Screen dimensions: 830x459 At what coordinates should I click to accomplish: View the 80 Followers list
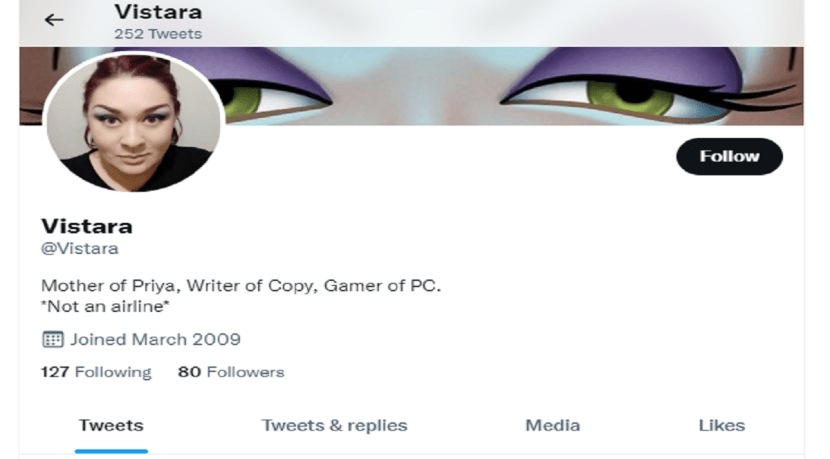[x=231, y=372]
